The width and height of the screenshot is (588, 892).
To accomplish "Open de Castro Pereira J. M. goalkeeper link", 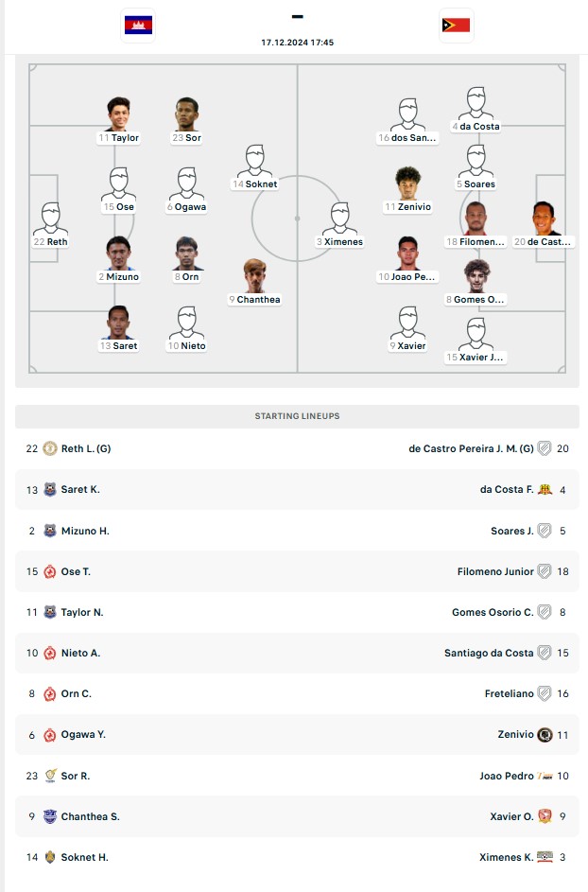I will click(471, 448).
